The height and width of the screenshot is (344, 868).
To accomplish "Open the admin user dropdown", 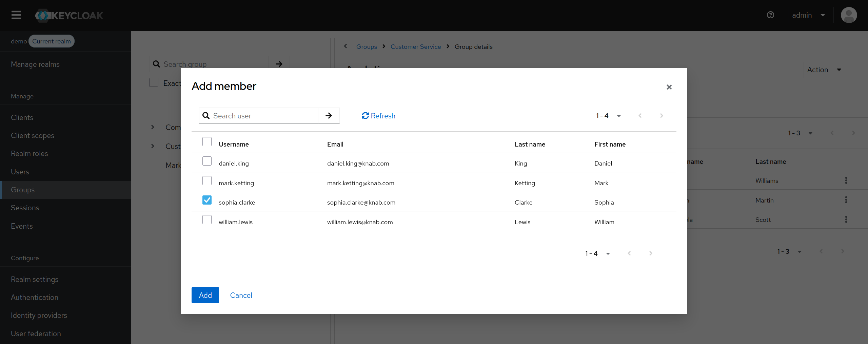I will tap(811, 15).
